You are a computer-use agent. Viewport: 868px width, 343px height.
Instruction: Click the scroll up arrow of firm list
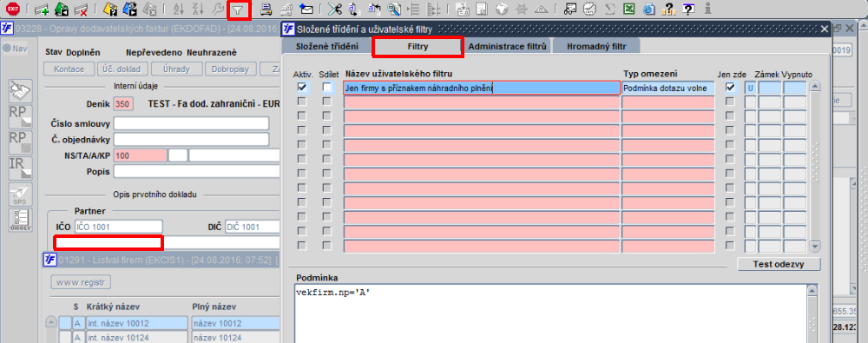click(x=51, y=322)
